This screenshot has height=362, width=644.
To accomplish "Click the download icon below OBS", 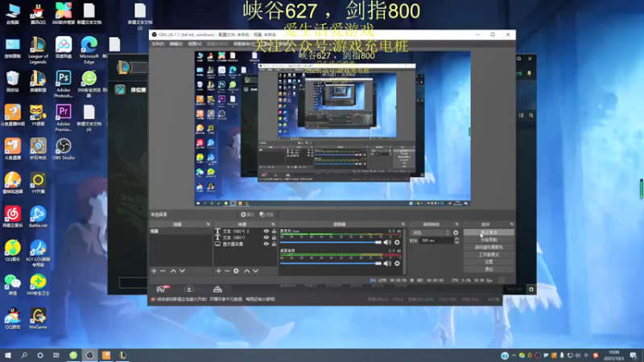I will (189, 290).
